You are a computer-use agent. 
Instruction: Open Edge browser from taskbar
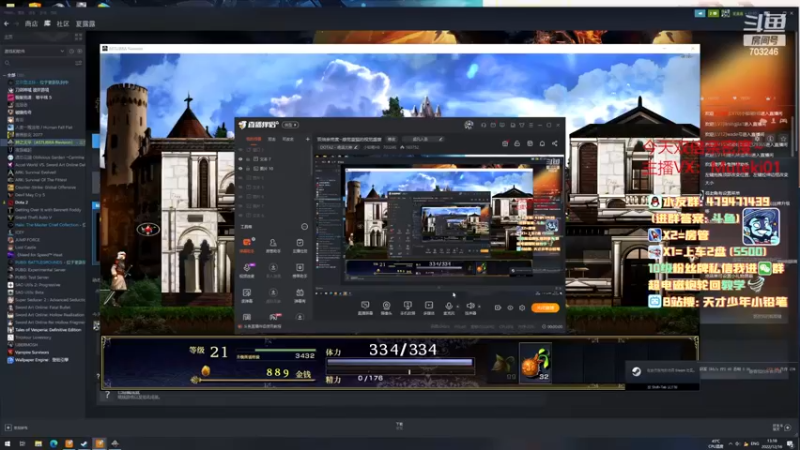point(54,444)
